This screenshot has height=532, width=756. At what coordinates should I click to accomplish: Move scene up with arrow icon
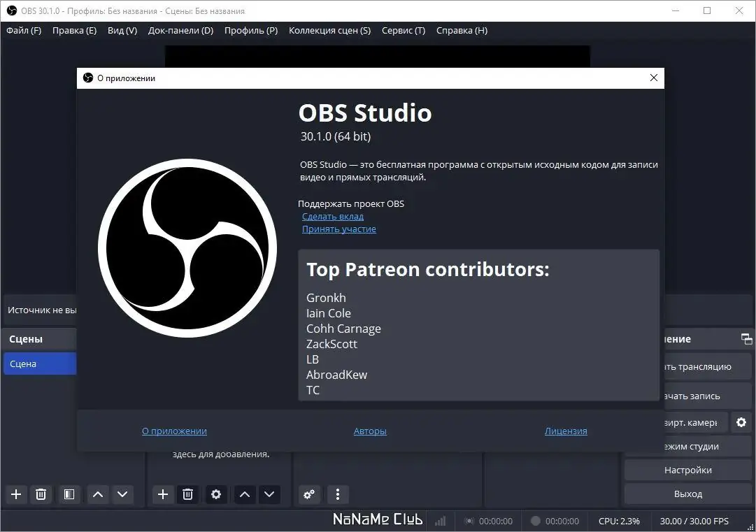coord(97,494)
